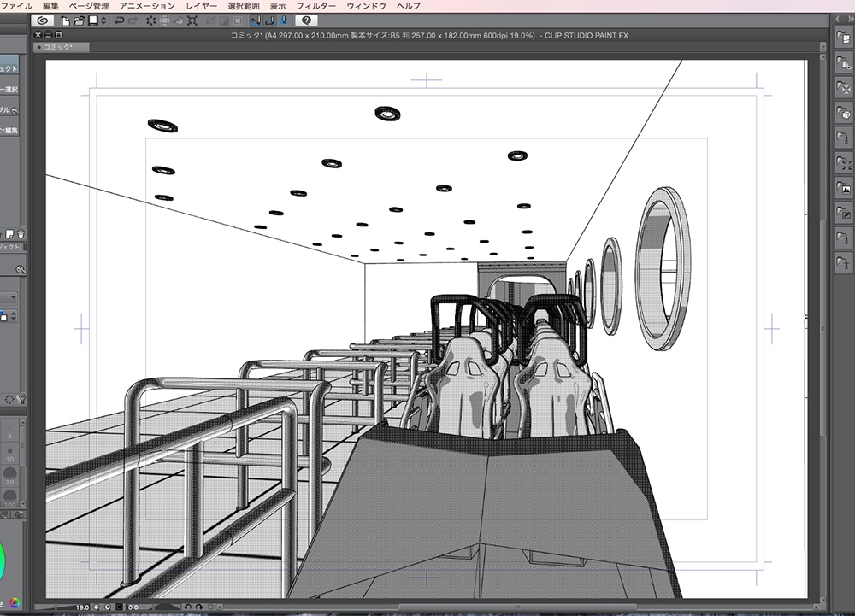Click the 一選択 tool entry in the left panel

[10, 89]
